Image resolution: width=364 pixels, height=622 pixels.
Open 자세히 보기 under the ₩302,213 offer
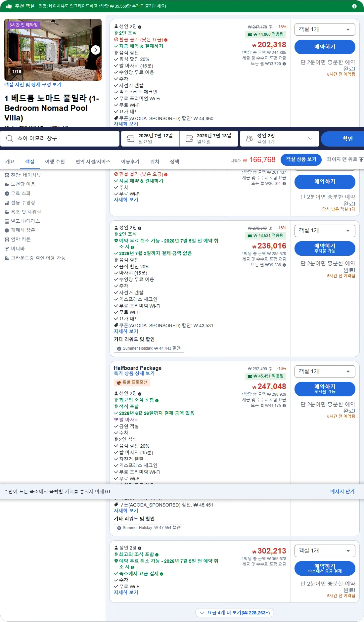pyautogui.click(x=126, y=593)
